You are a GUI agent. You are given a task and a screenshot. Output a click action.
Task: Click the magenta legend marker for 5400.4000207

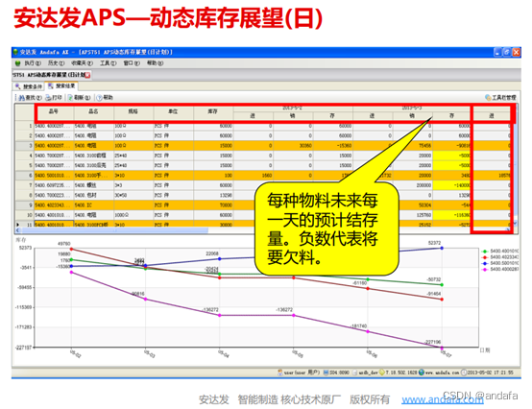(x=485, y=269)
